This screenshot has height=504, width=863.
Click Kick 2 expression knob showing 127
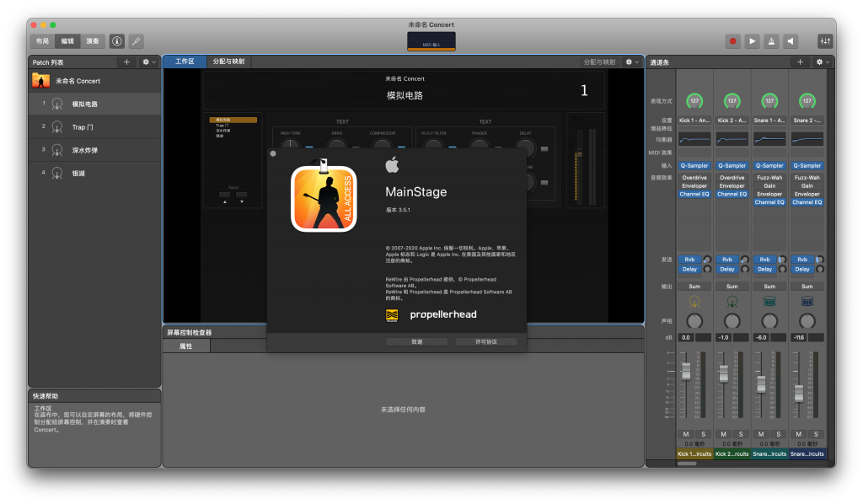click(732, 100)
